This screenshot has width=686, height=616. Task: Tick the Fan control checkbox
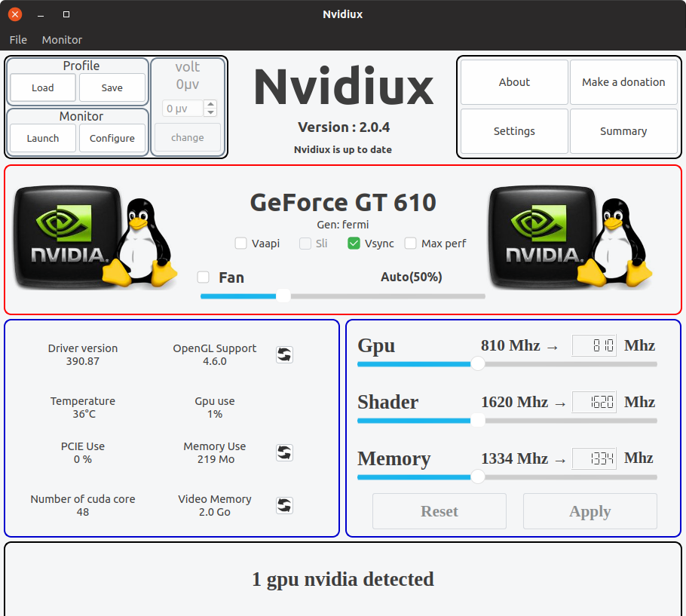point(203,277)
